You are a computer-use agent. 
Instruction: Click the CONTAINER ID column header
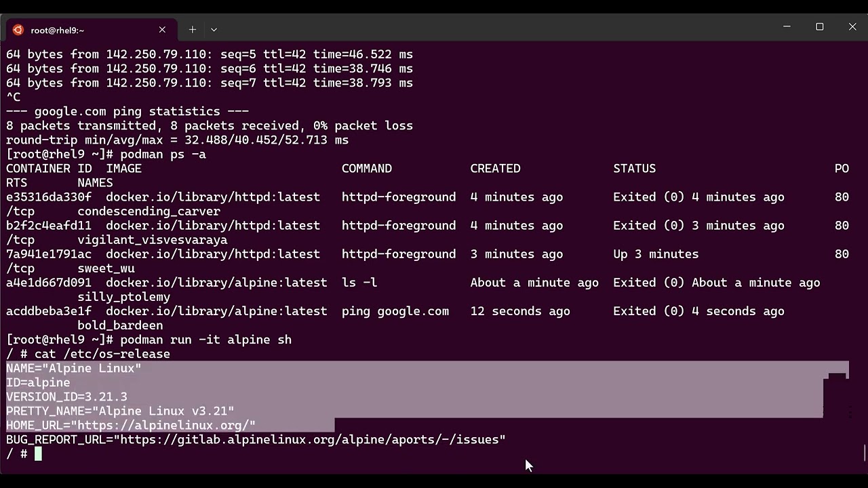click(x=49, y=169)
